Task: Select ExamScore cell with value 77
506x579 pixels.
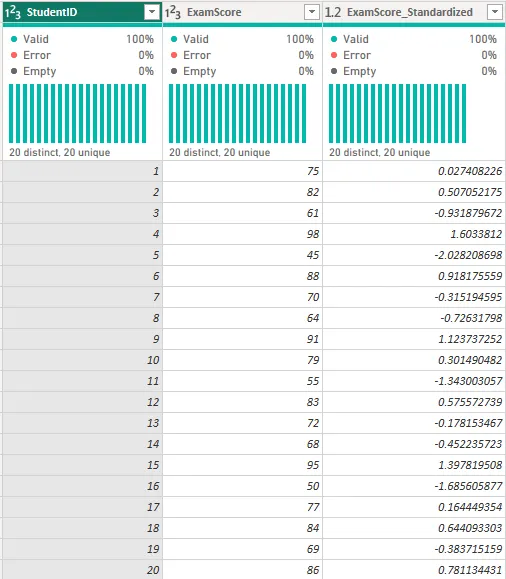Action: pos(242,507)
